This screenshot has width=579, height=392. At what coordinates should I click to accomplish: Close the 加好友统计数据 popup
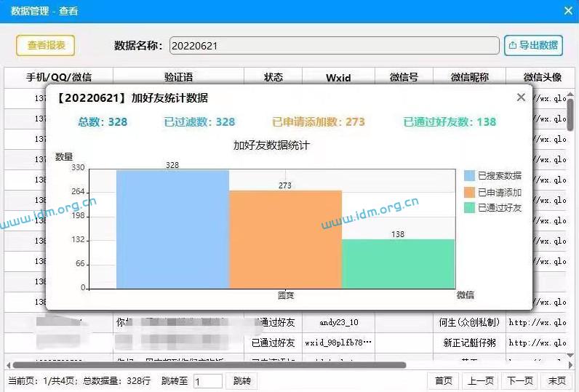(x=521, y=97)
